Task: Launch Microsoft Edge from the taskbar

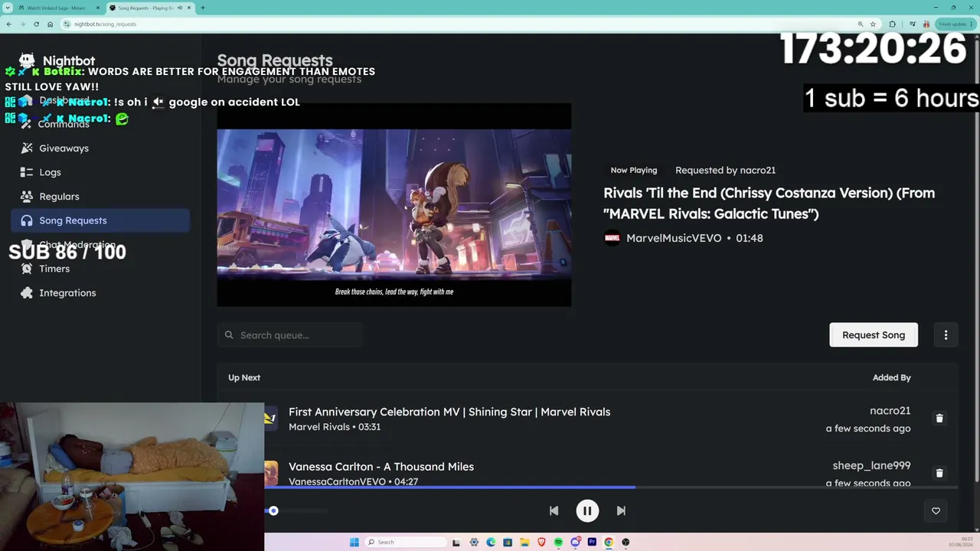Action: pyautogui.click(x=491, y=542)
